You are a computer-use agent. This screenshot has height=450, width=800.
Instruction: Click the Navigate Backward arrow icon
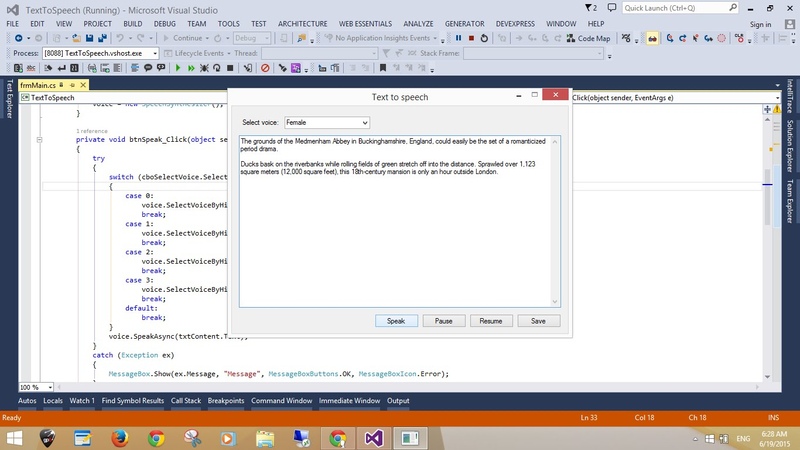click(18, 38)
